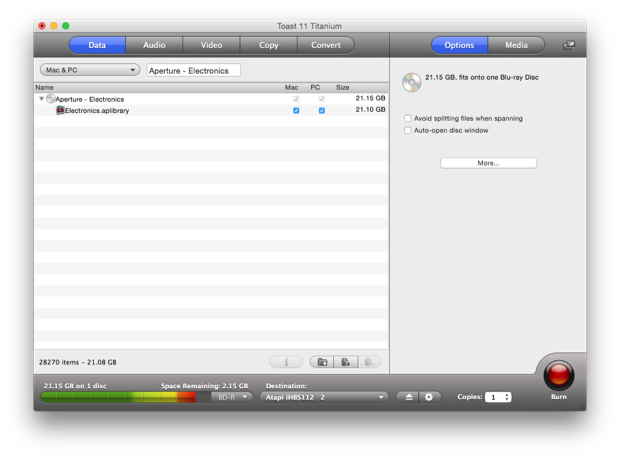
Task: Uncheck Mac for Electronics.aplibrary
Action: pyautogui.click(x=296, y=111)
